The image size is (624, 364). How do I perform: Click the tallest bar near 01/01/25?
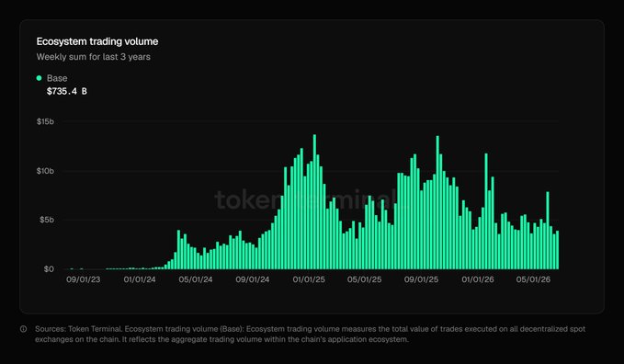click(314, 202)
